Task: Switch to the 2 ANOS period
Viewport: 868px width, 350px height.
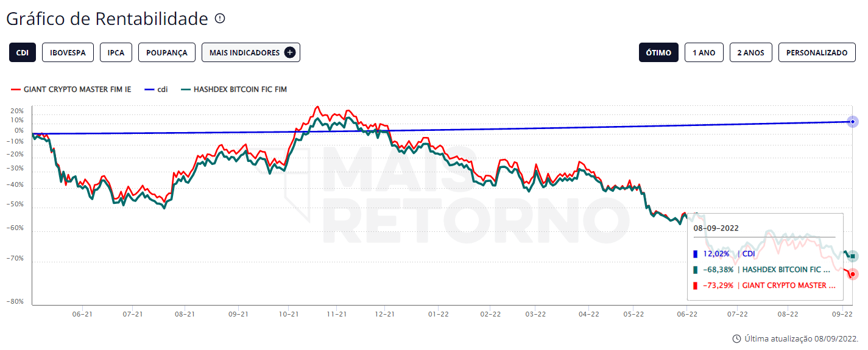Action: [x=750, y=53]
